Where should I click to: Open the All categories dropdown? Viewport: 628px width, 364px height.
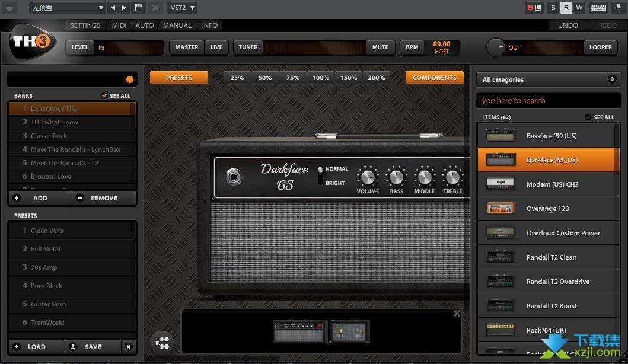(x=549, y=79)
